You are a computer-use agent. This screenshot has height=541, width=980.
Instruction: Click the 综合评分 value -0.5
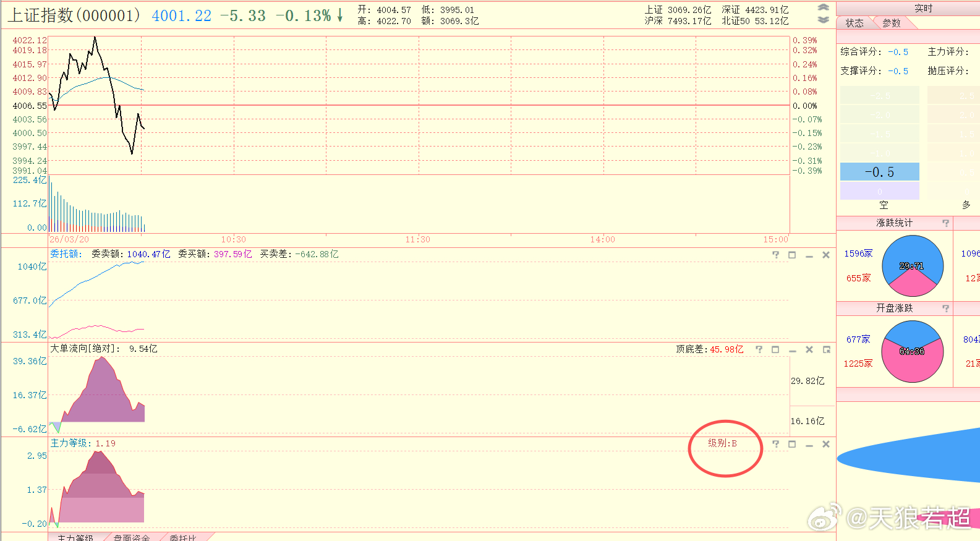pyautogui.click(x=898, y=53)
